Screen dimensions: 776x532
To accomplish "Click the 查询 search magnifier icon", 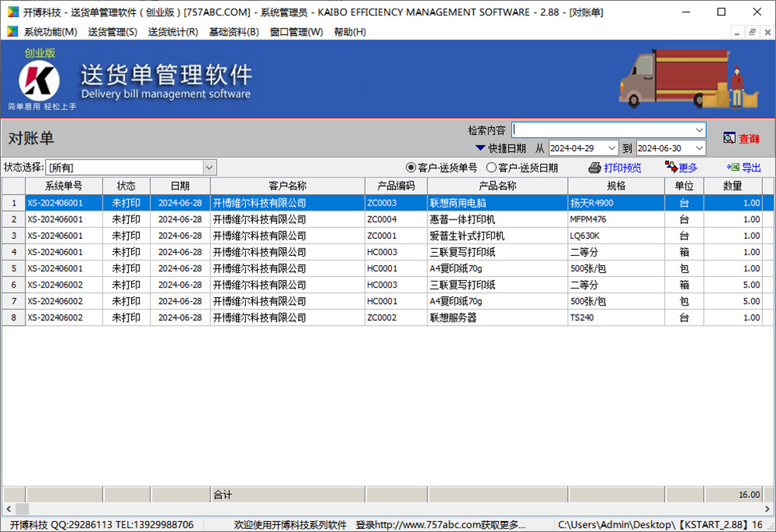I will 729,139.
